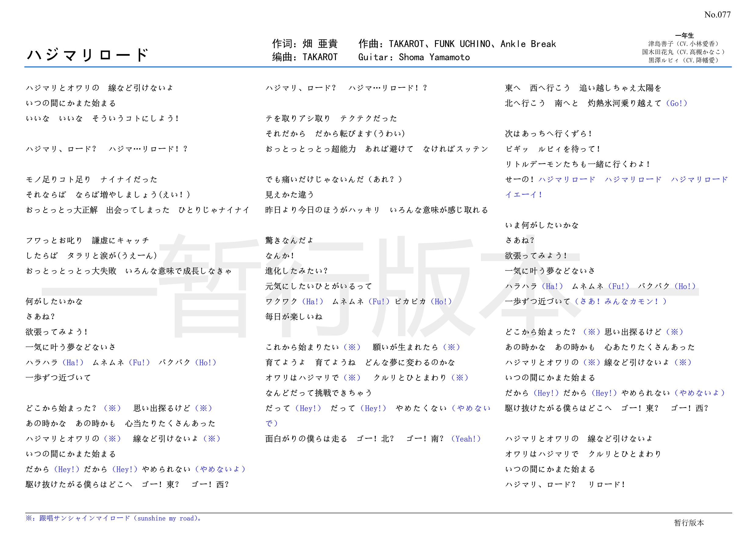Click the name 国木田花丸(CV.高槻かなこ)
Image resolution: width=756 pixels, height=535 pixels.
[x=684, y=52]
